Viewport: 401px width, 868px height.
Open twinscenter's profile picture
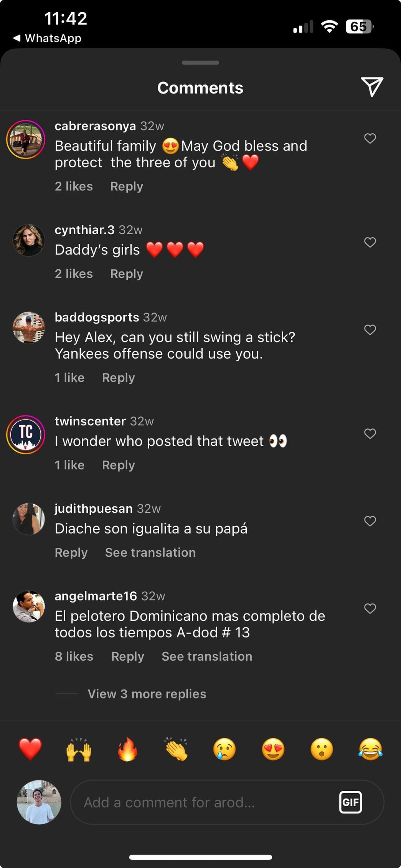[26, 434]
